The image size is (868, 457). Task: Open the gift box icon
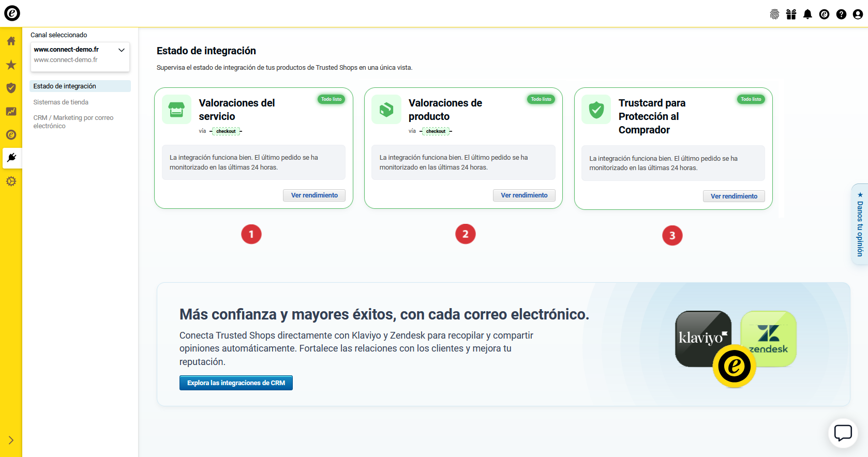tap(791, 14)
